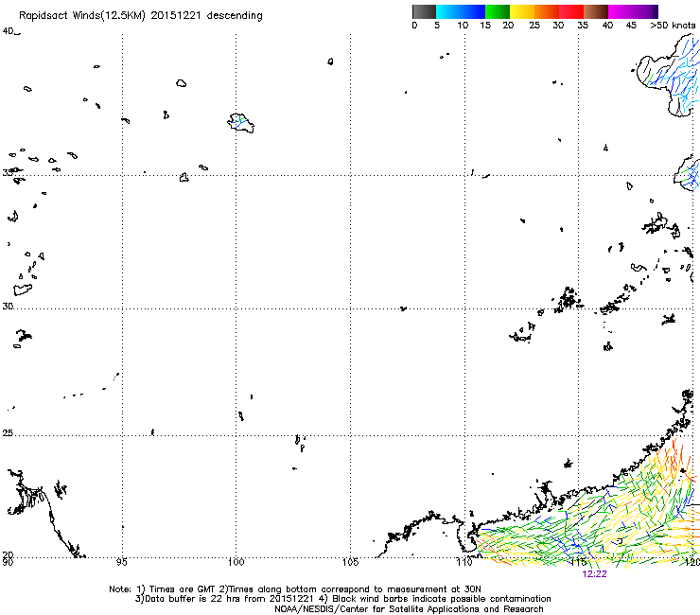Click the purple 40-50 knots color band

pyautogui.click(x=633, y=11)
